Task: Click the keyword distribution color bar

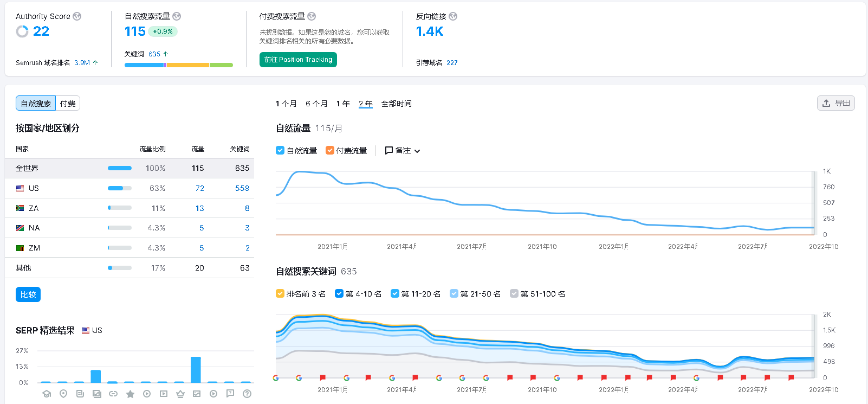Action: (x=179, y=65)
